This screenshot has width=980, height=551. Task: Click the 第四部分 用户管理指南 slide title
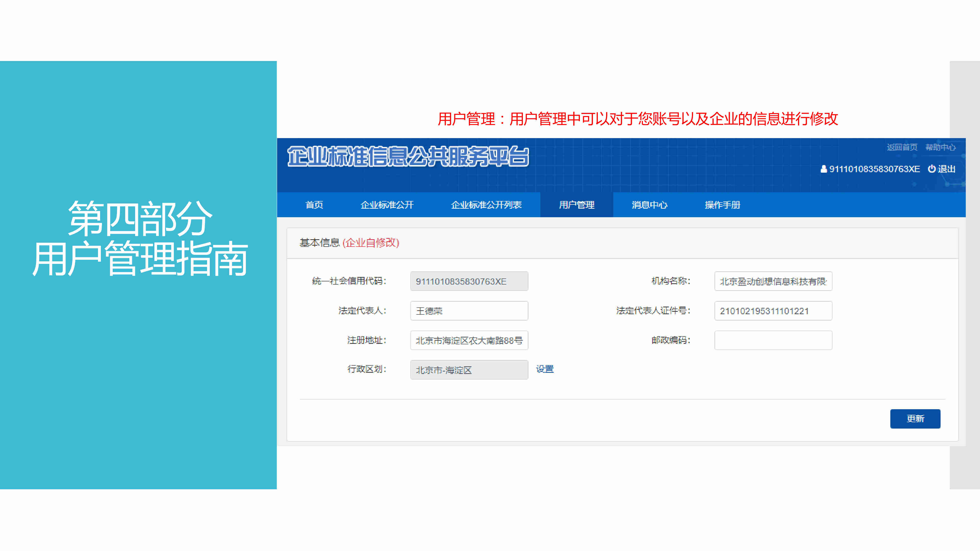click(x=140, y=239)
